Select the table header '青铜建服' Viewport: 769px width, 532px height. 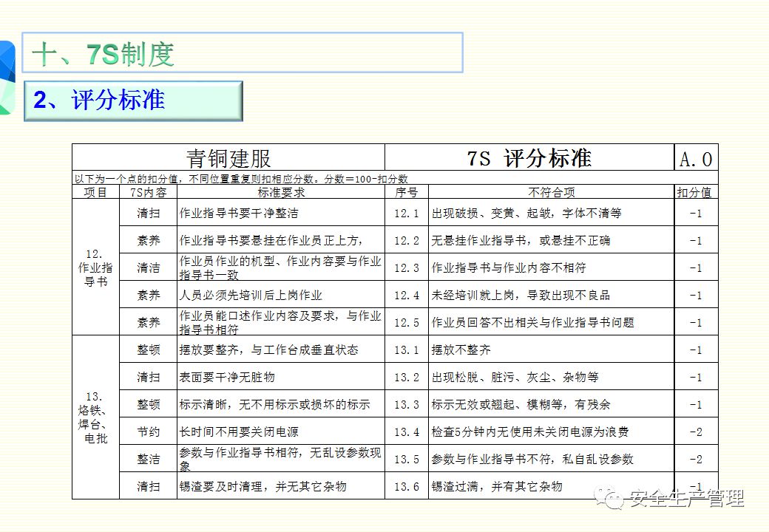point(228,158)
